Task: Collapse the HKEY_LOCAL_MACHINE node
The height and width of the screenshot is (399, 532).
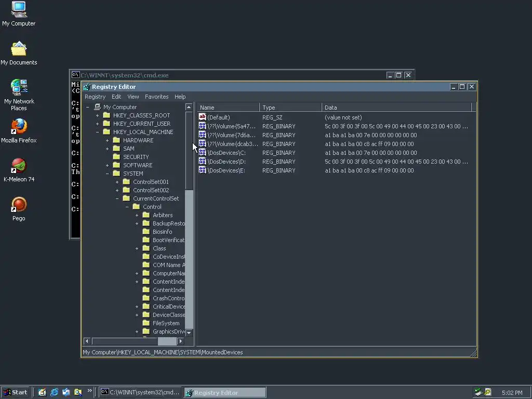Action: tap(97, 132)
